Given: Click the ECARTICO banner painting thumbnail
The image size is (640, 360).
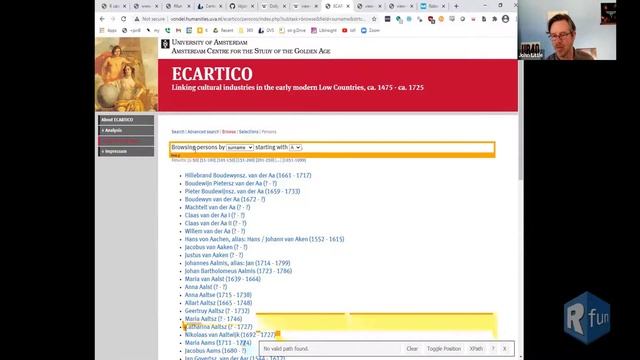Looking at the screenshot, I should tap(127, 74).
